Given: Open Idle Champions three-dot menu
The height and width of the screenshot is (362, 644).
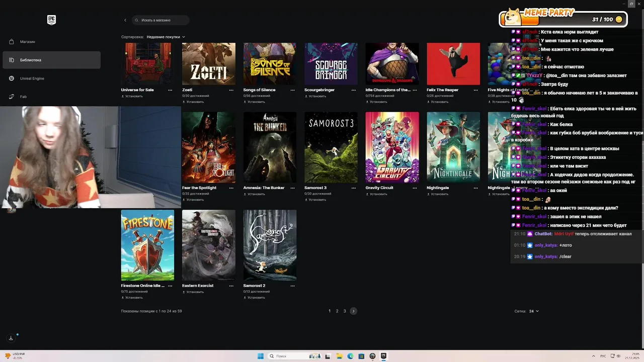Looking at the screenshot, I should pos(415,90).
